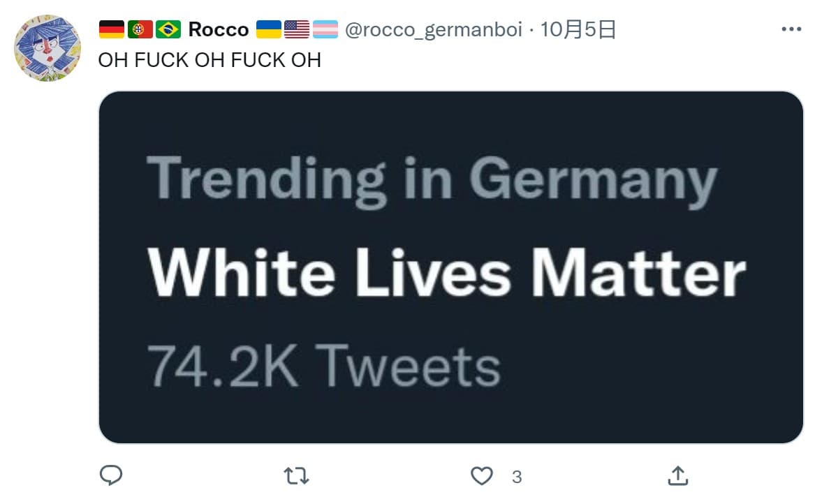Click the Brazil flag emoji before Rocco
The height and width of the screenshot is (504, 815).
(168, 29)
